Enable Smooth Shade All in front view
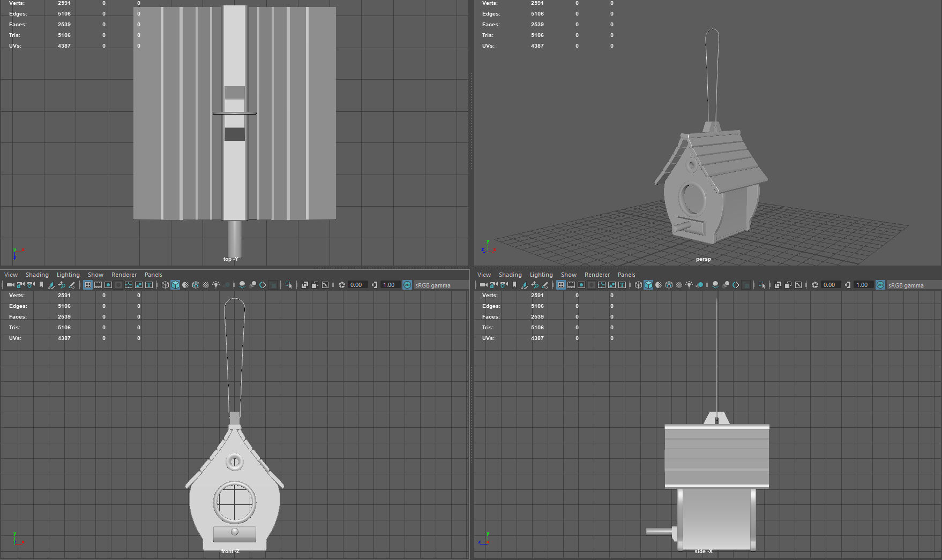This screenshot has height=560, width=942. [175, 285]
